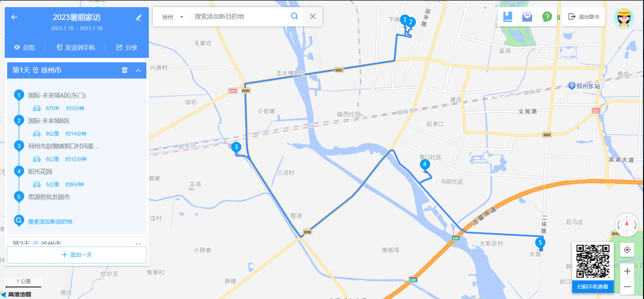Go back with the left arrow icon
The height and width of the screenshot is (299, 644).
pyautogui.click(x=14, y=17)
